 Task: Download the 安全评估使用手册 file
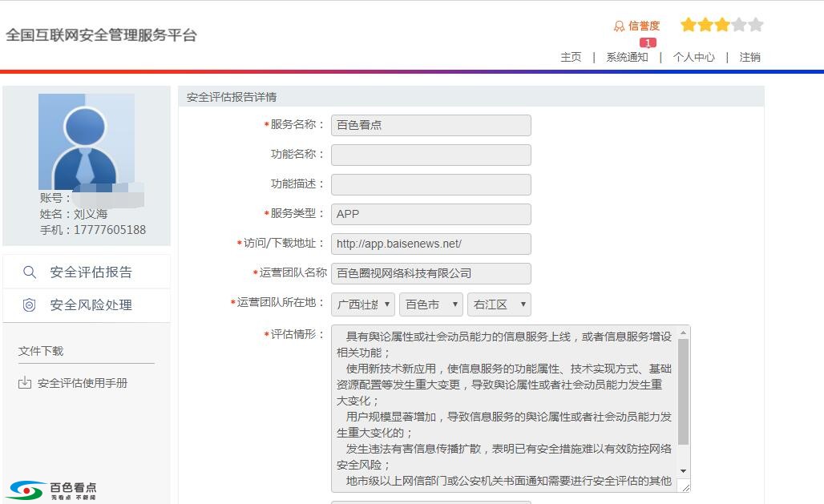point(83,383)
